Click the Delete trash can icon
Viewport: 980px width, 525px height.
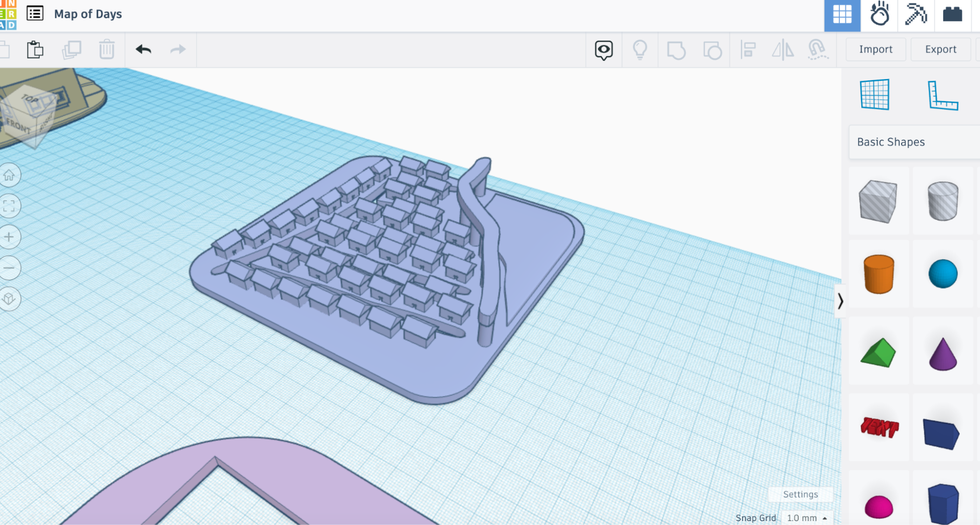(x=106, y=50)
